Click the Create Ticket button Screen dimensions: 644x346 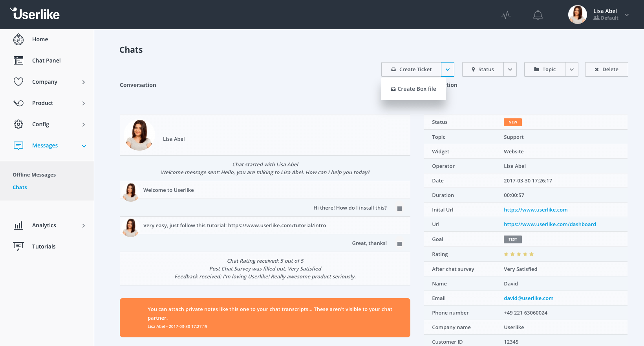tap(411, 69)
